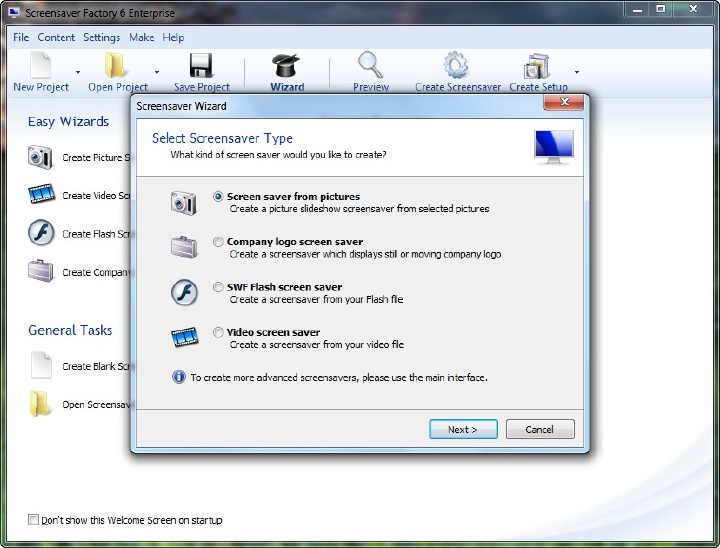
Task: Click the Save Project floppy disk icon
Action: 201,66
